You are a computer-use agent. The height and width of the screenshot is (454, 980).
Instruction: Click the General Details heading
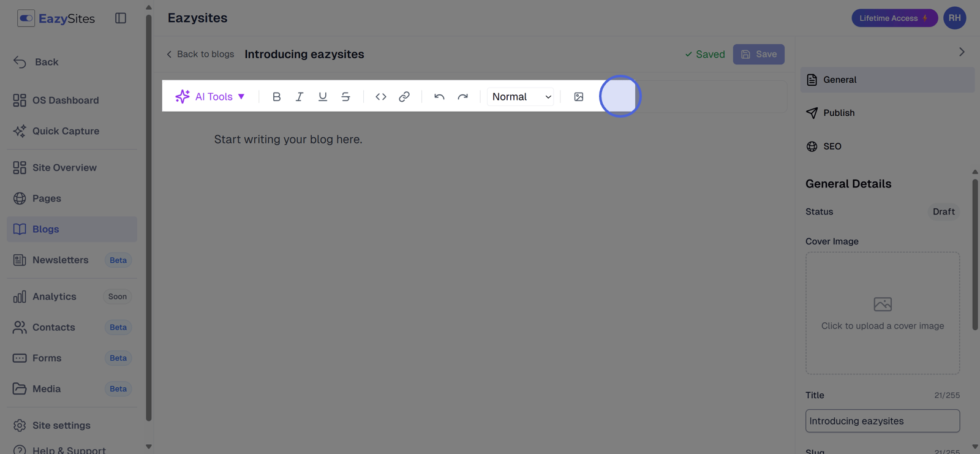click(x=848, y=184)
